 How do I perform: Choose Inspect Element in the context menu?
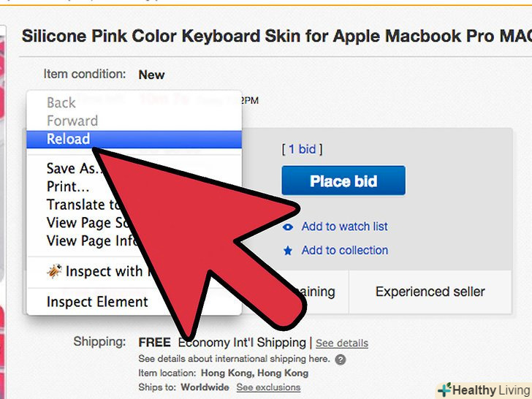click(97, 302)
